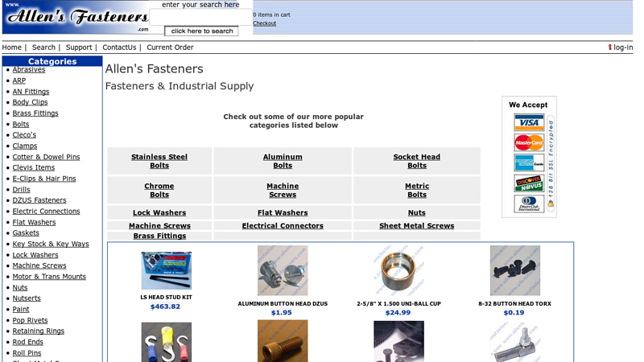This screenshot has width=644, height=362.
Task: Open Aluminum Bolts popular category
Action: [283, 162]
